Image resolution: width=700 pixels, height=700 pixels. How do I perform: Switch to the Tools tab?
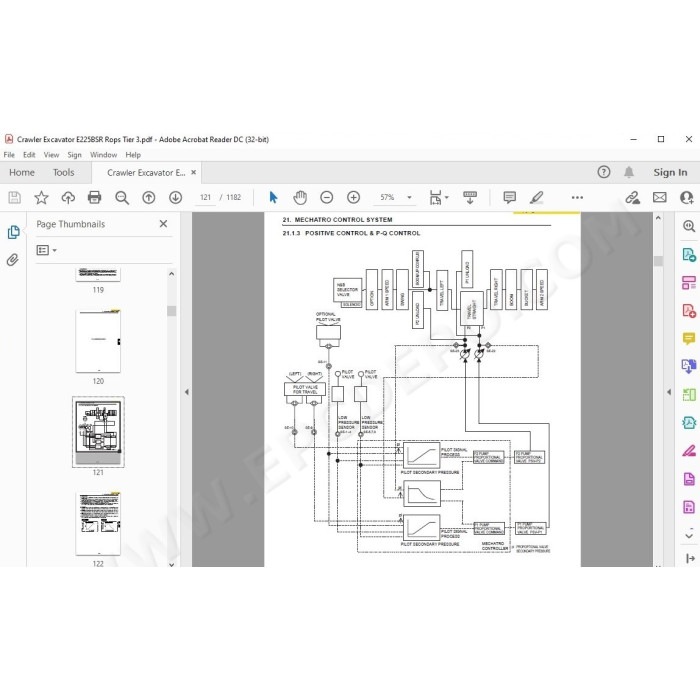(63, 172)
